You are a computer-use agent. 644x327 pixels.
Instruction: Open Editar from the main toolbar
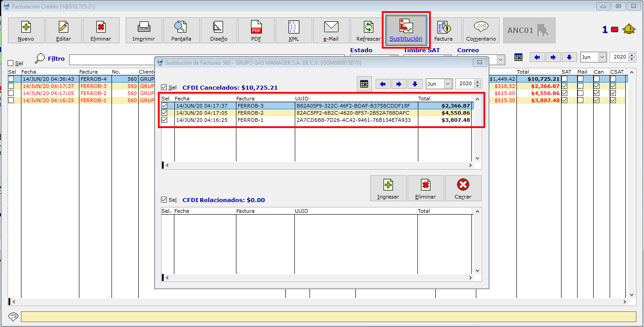point(64,30)
